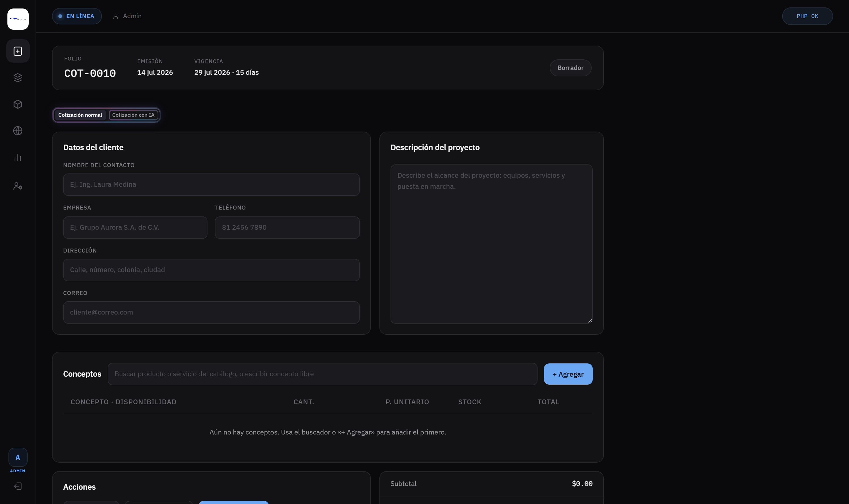Open the globe sidebar icon
Viewport: 849px width, 504px height.
(x=18, y=131)
